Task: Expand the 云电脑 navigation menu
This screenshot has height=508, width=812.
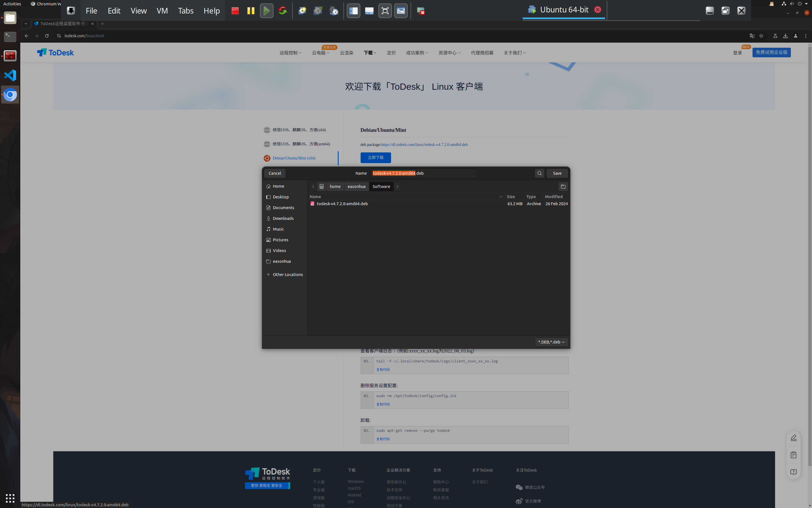Action: [x=321, y=53]
